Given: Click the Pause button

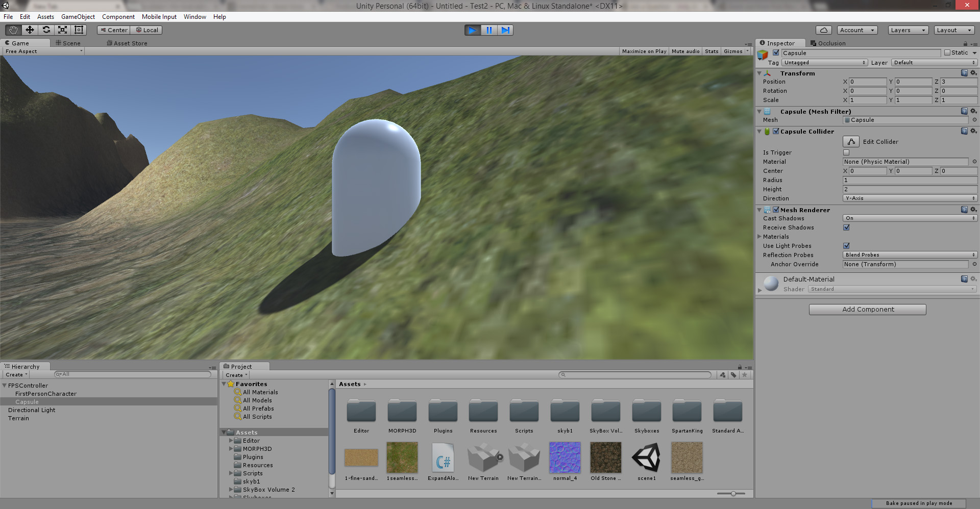Looking at the screenshot, I should pos(489,30).
